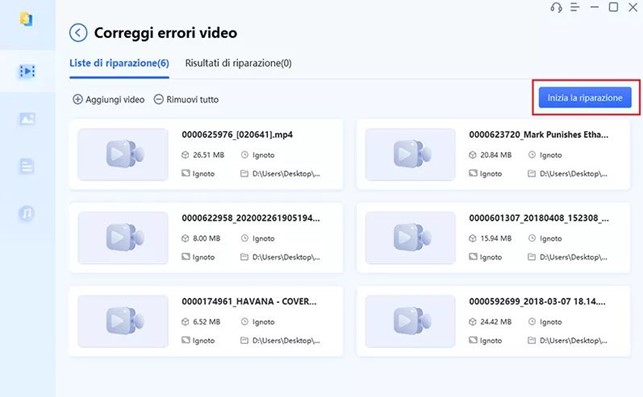Select the 0000601307_20180408_152308 video thumbnail

point(410,238)
